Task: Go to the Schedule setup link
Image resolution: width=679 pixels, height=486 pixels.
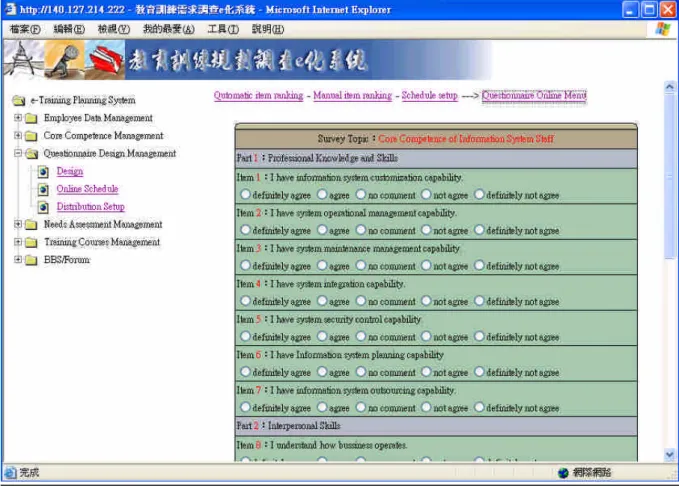Action: [x=430, y=95]
